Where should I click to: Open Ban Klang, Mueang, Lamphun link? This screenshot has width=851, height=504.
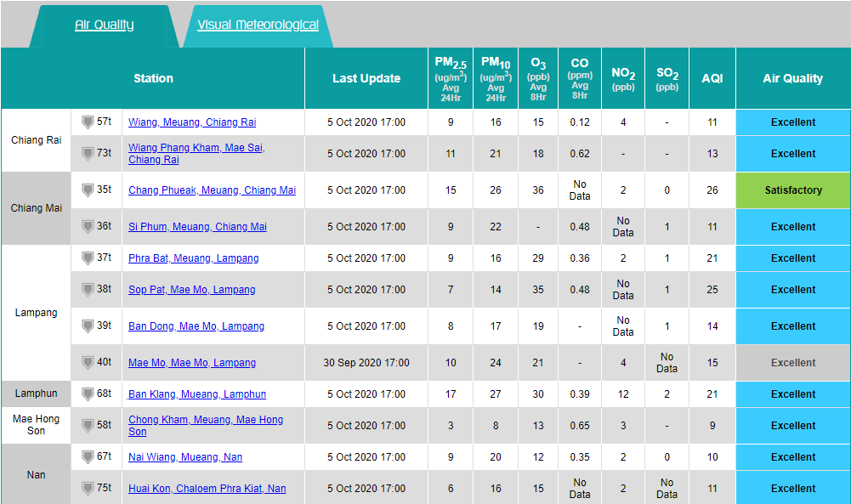(197, 394)
